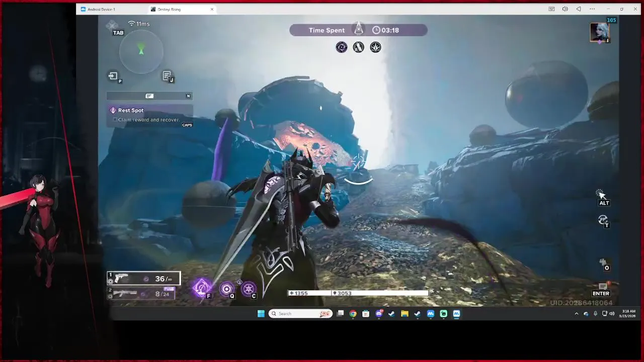The image size is (644, 362).
Task: Click the leaf-burst modifier icon under timer
Action: [375, 47]
